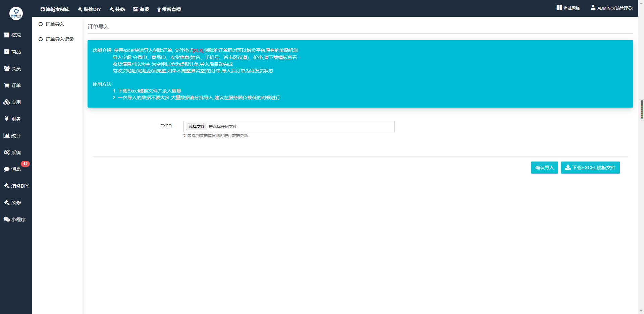Viewport: 644px width, 314px height.
Task: Open the top 装修 menu
Action: click(117, 9)
